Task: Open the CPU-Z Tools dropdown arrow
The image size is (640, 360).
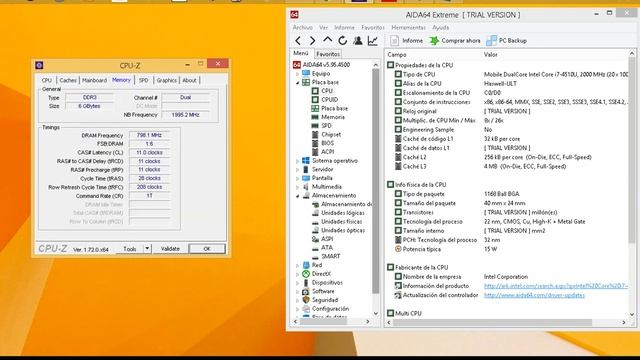Action: [x=147, y=249]
